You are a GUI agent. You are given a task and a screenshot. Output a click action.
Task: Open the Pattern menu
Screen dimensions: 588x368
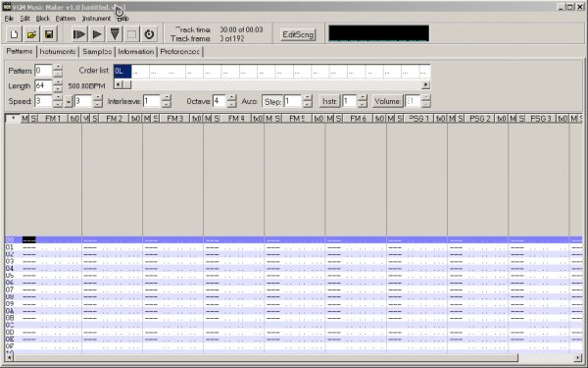pos(66,19)
